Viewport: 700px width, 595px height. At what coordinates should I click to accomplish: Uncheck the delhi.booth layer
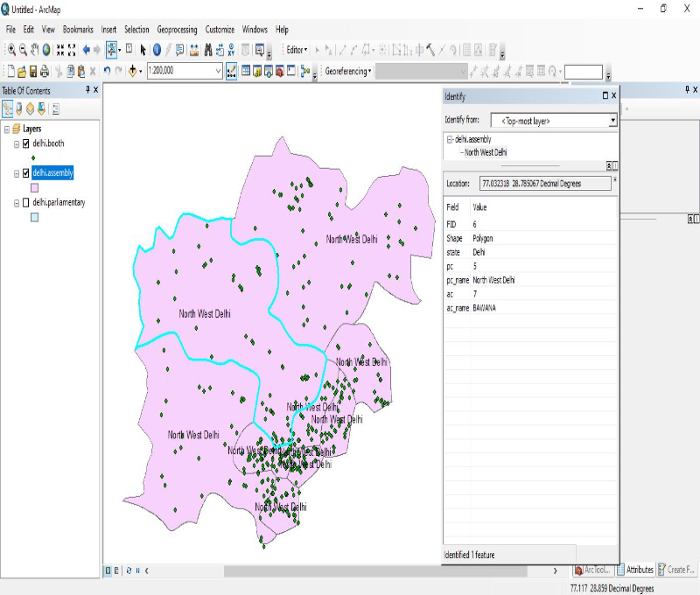(25, 143)
